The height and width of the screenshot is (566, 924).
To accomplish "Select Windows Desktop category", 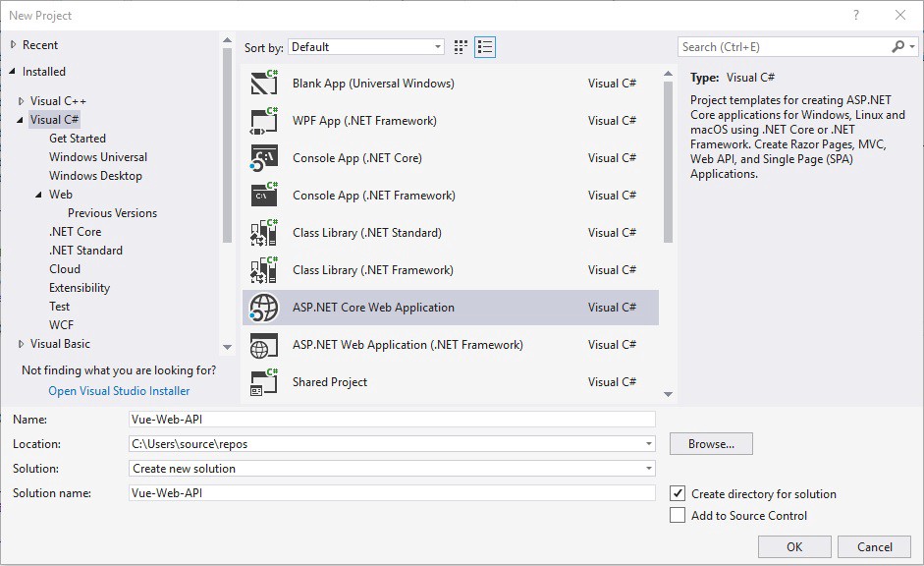I will [x=95, y=176].
